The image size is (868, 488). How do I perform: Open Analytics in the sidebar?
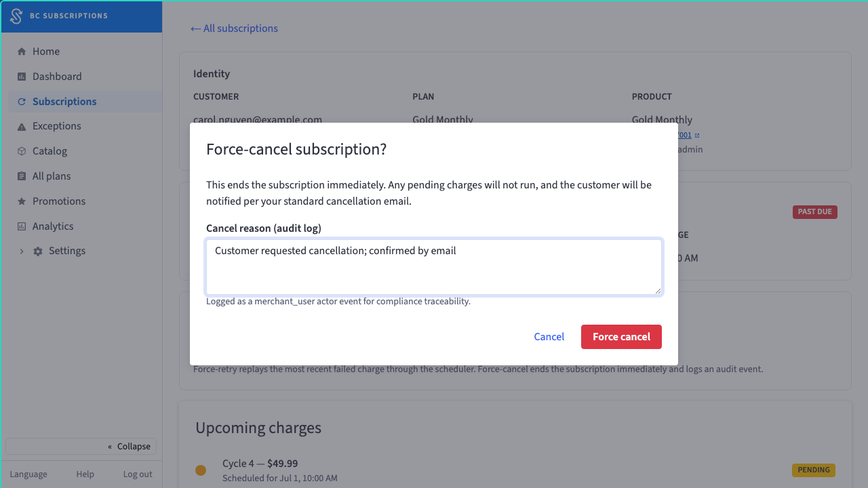[x=85, y=226]
